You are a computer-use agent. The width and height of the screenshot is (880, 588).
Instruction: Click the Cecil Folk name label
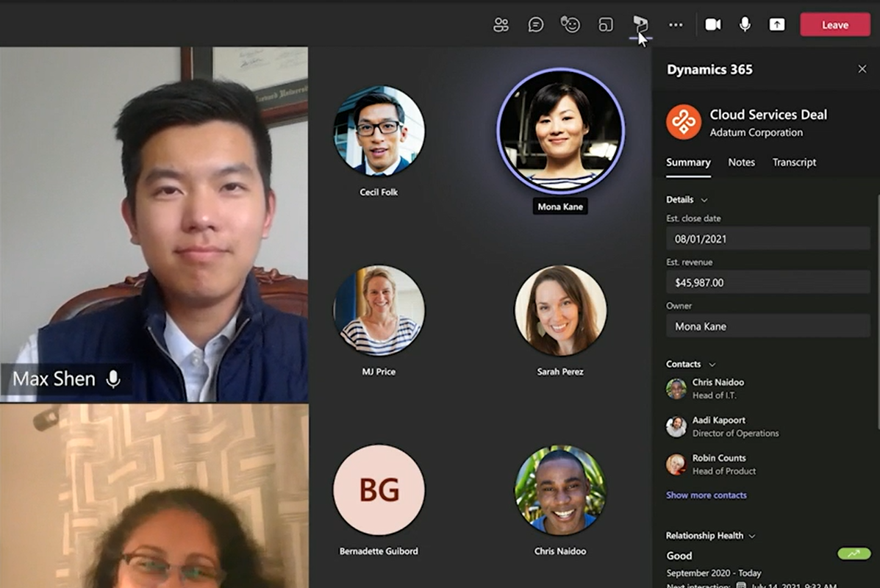coord(379,193)
